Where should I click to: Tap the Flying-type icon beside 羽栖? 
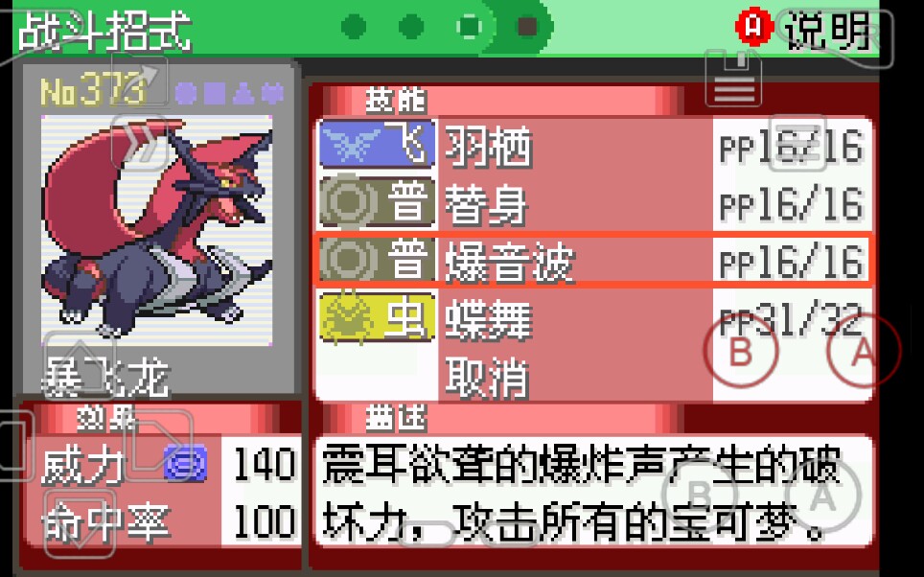coord(377,145)
